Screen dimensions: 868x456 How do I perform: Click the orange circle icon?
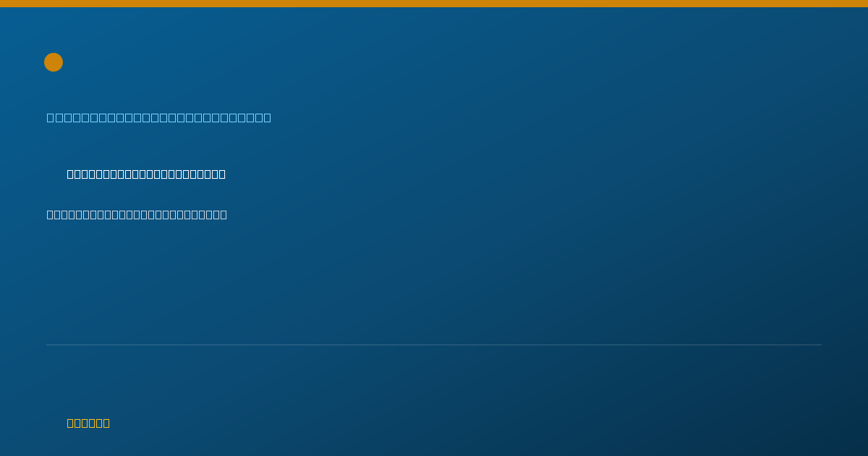click(54, 62)
